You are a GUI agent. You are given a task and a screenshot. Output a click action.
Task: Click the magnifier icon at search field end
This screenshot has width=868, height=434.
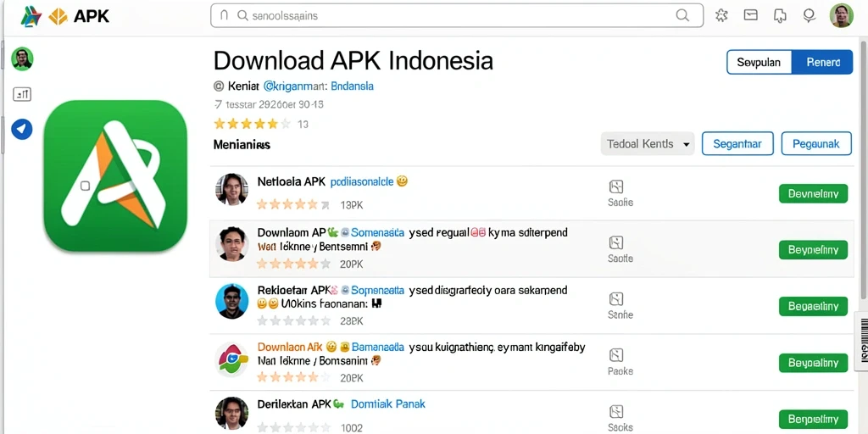point(682,15)
